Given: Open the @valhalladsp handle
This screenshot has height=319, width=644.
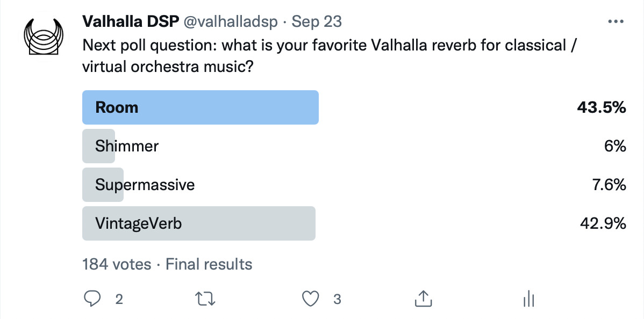Looking at the screenshot, I should 232,22.
